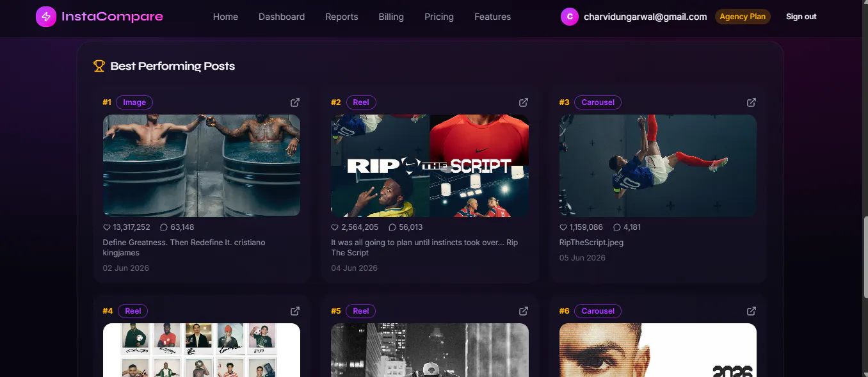Open the bicycle kick thumbnail of post #3
Image resolution: width=868 pixels, height=377 pixels.
click(658, 166)
